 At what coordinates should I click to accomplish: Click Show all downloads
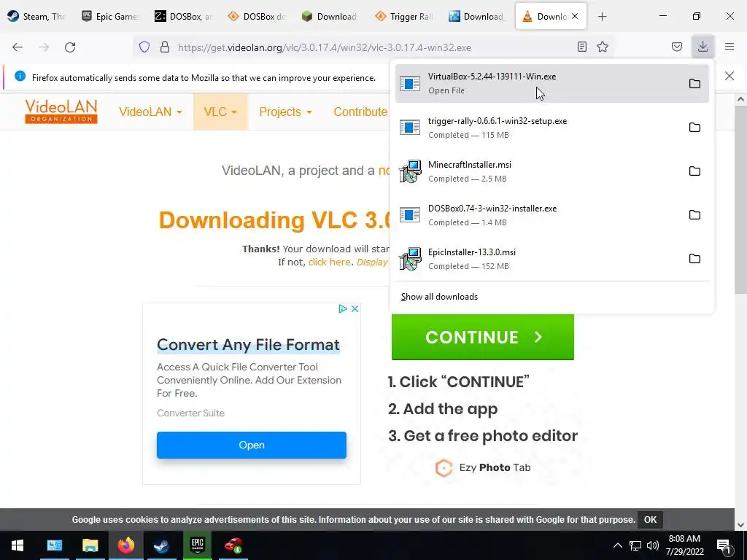point(439,297)
